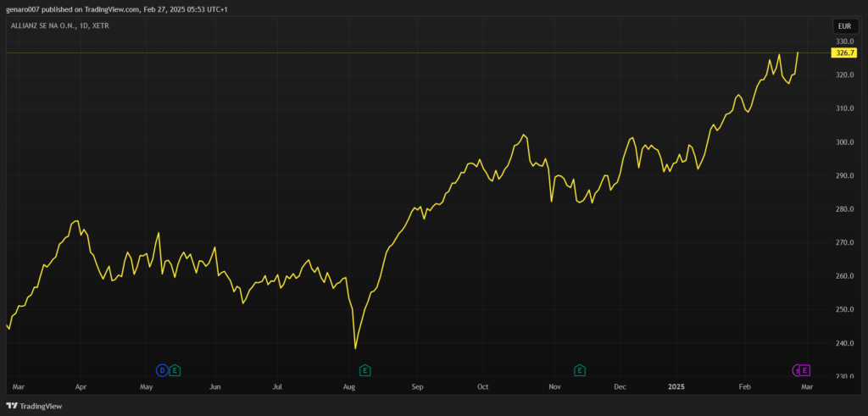Click the Dec label on the time axis
The width and height of the screenshot is (868, 416).
(620, 386)
